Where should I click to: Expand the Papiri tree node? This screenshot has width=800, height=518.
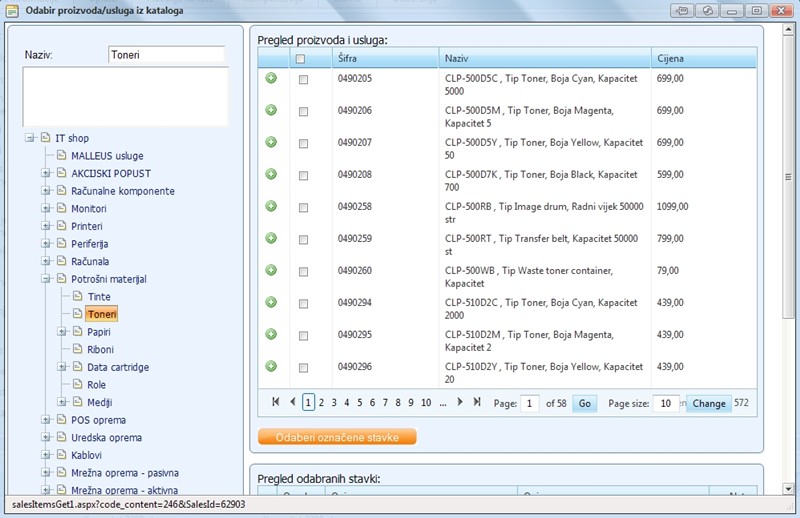[62, 332]
